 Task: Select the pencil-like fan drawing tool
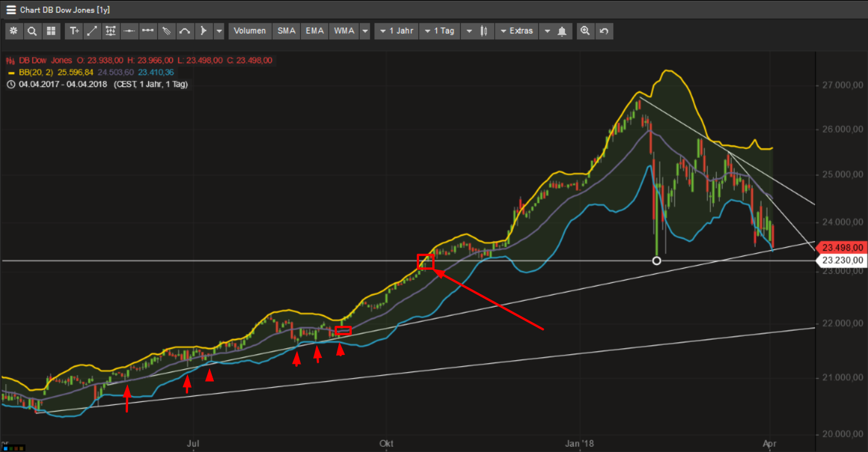click(166, 31)
